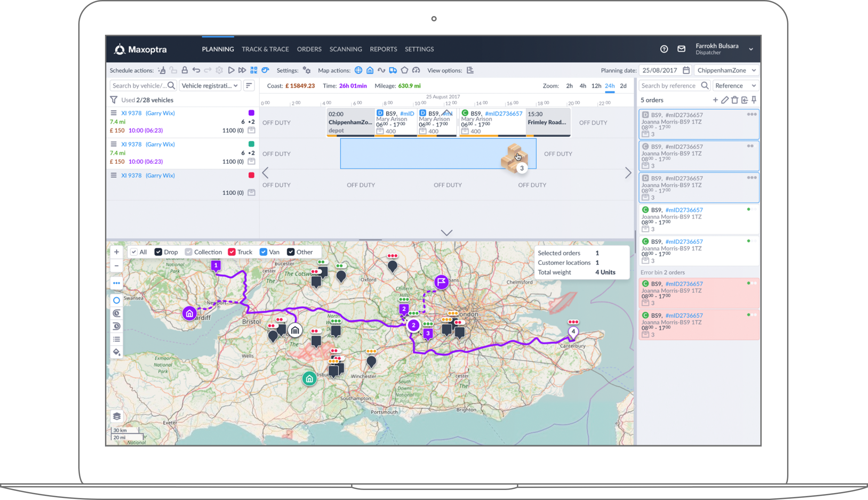The height and width of the screenshot is (500, 868).
Task: Open the Reports menu item
Action: pos(383,49)
